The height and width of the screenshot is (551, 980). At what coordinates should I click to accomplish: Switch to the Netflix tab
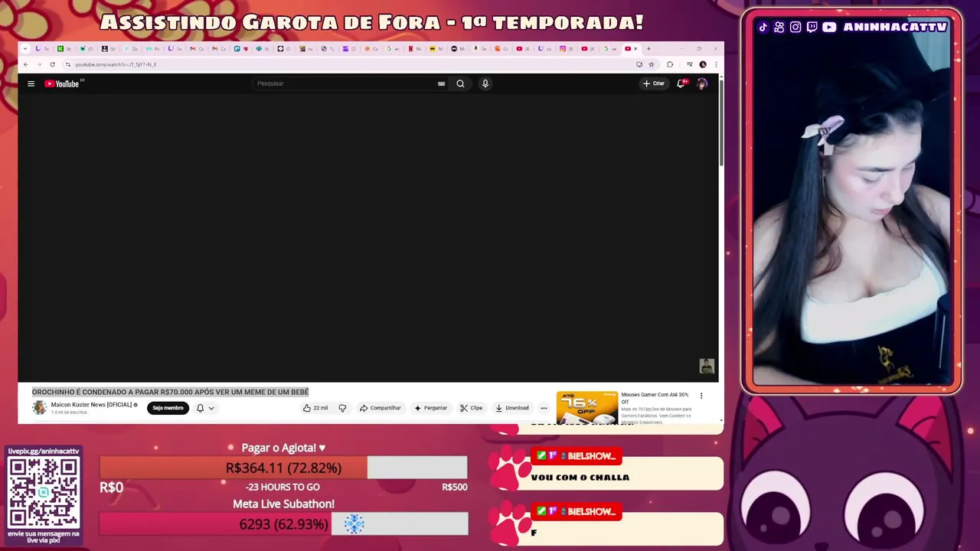coord(415,49)
